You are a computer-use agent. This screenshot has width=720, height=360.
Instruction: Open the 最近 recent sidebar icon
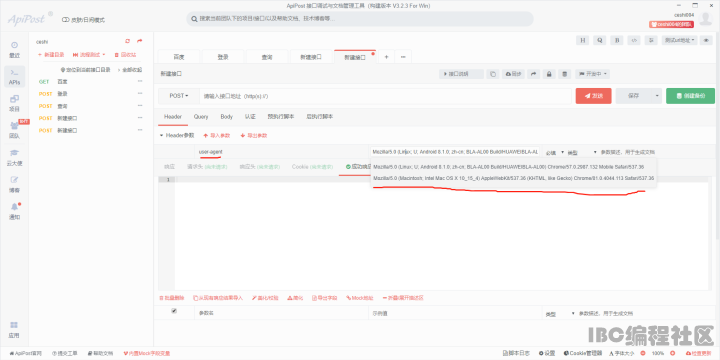click(x=14, y=49)
